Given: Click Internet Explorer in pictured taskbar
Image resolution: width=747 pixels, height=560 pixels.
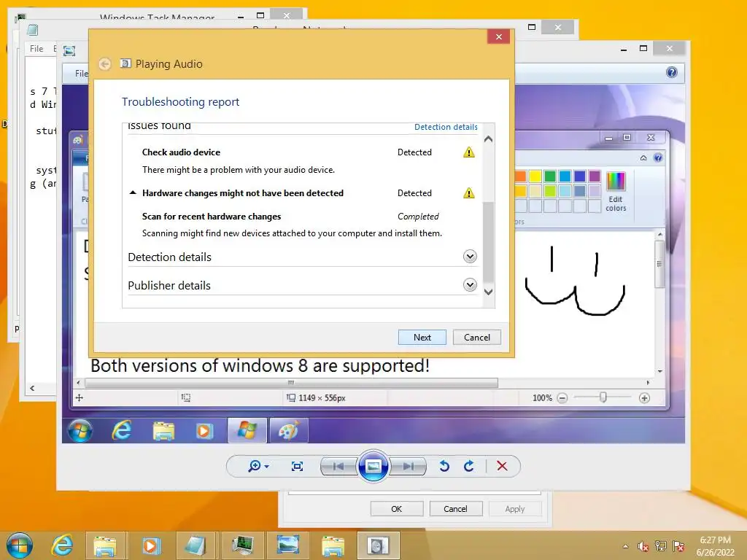Looking at the screenshot, I should [x=122, y=431].
